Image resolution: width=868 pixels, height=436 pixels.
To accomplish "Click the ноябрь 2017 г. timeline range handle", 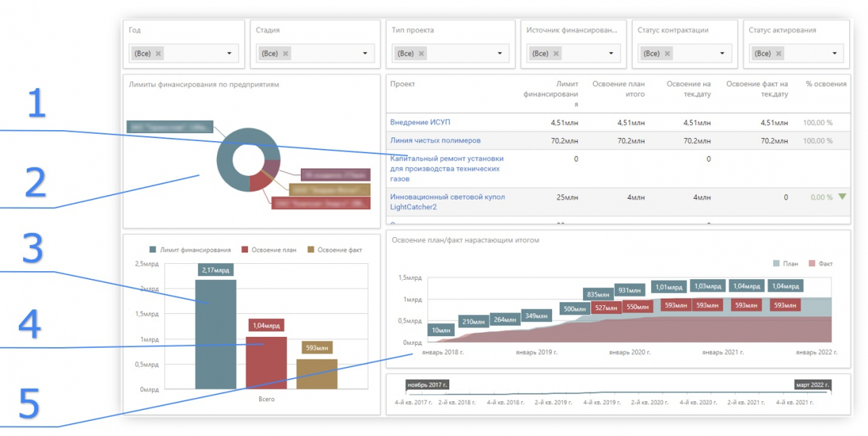I will pyautogui.click(x=427, y=385).
